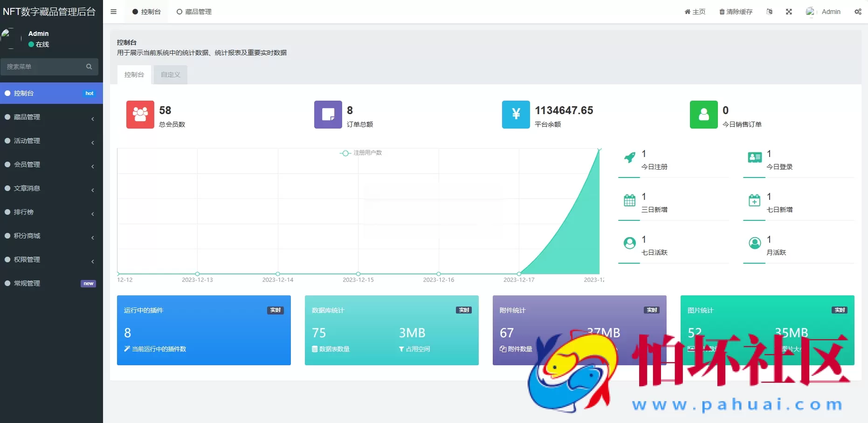Click 清除缓存 to clear the cache
This screenshot has height=423, width=868.
coord(736,12)
